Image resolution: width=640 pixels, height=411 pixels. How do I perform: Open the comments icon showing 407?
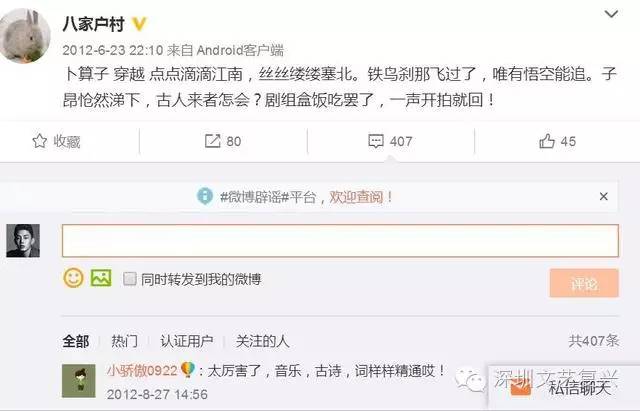[376, 141]
